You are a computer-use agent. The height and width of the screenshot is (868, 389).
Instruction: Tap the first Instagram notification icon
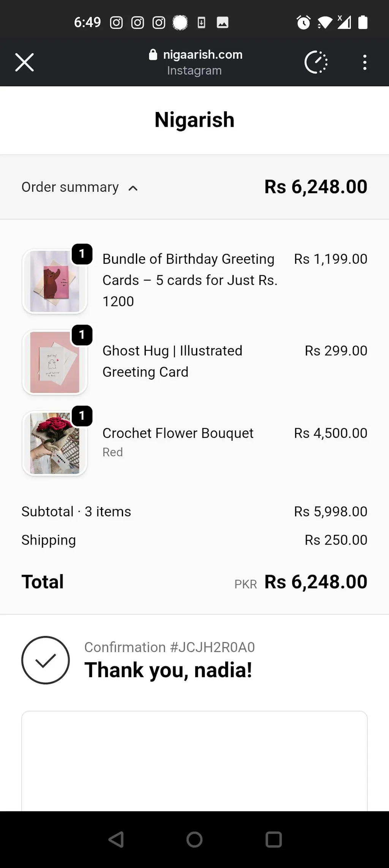tap(116, 23)
